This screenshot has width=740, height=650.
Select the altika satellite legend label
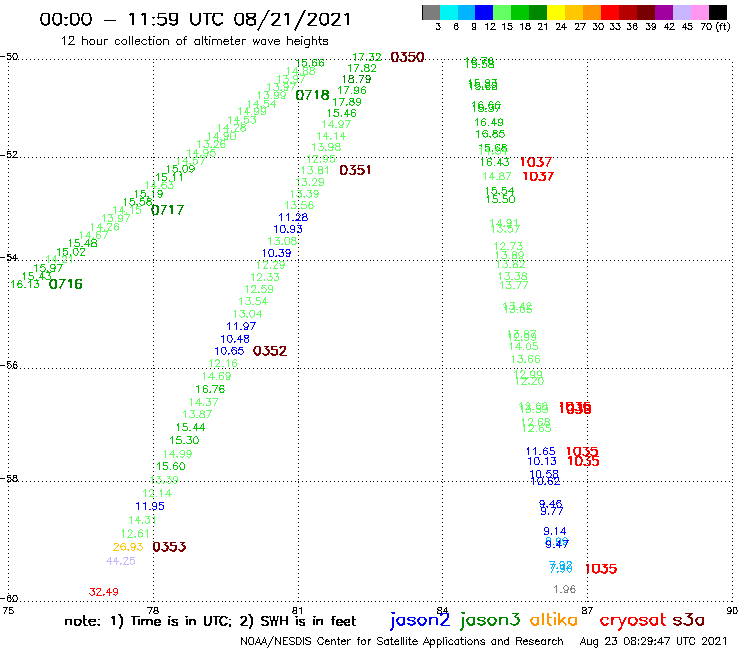pyautogui.click(x=553, y=620)
